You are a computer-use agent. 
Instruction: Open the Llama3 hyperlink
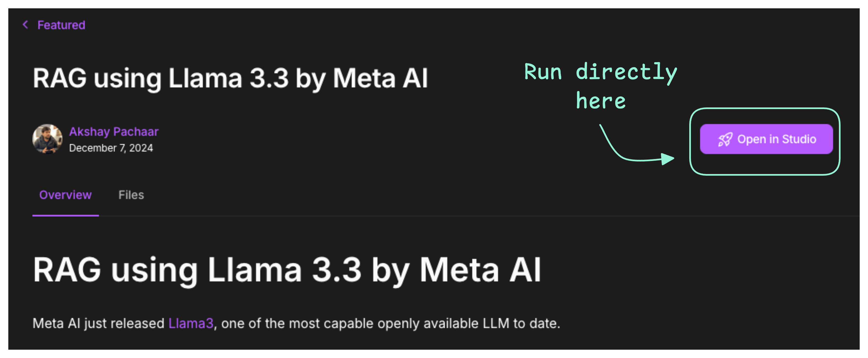pos(190,323)
